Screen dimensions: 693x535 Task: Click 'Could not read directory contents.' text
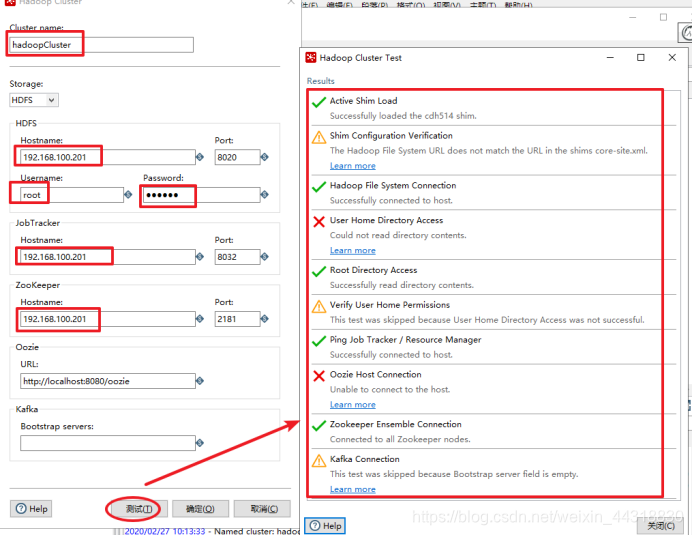pyautogui.click(x=398, y=235)
